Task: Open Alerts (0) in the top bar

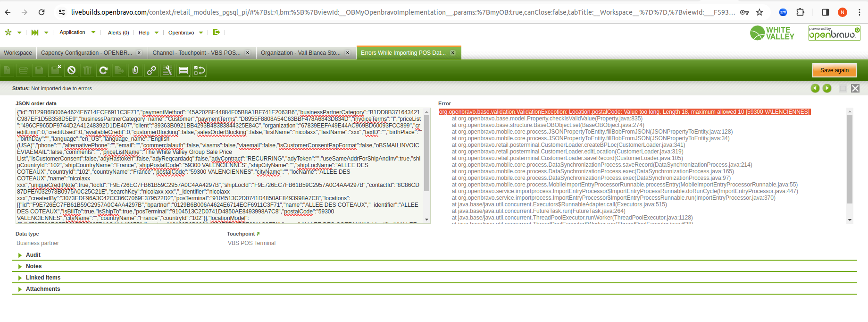Action: pos(118,33)
